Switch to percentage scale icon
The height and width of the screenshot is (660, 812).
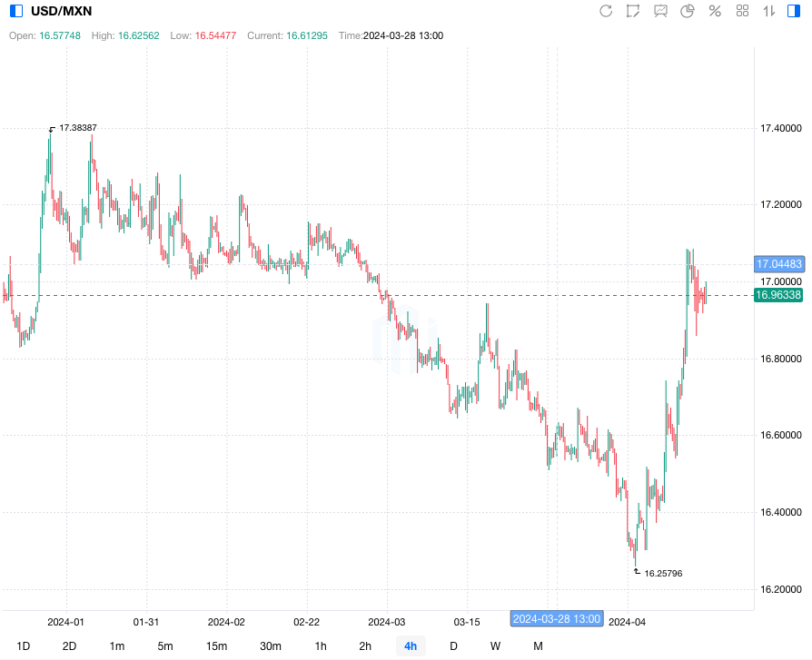click(x=715, y=11)
